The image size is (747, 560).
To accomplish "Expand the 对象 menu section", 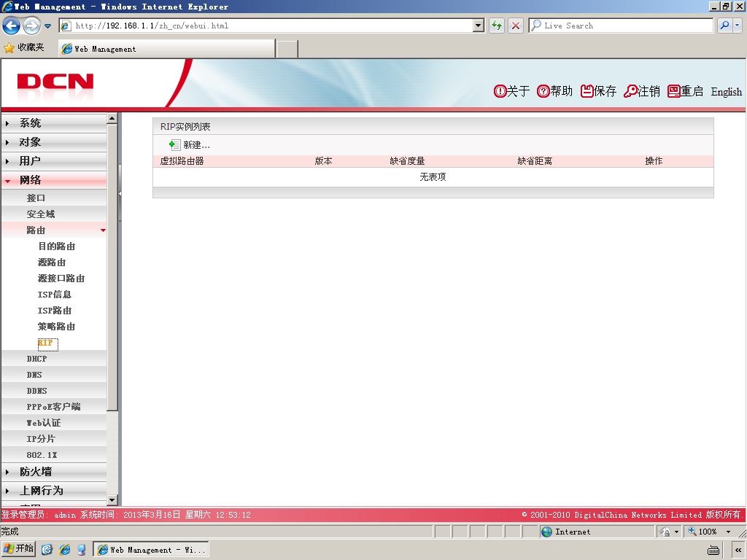I will pos(54,142).
